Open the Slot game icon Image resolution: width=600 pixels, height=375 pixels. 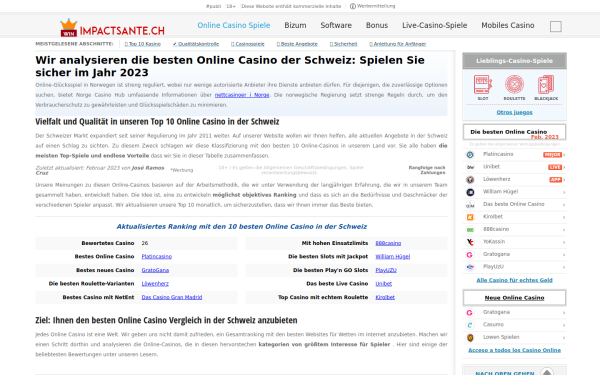tap(483, 85)
